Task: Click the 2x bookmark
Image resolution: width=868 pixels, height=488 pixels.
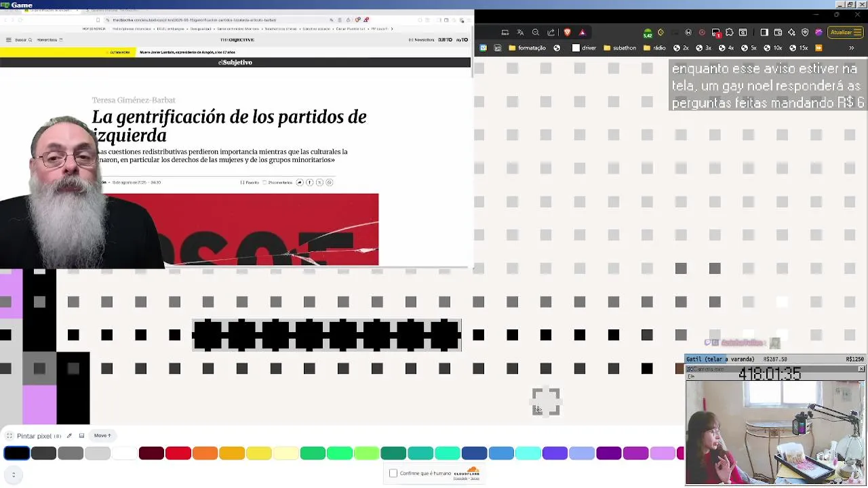Action: (x=681, y=48)
